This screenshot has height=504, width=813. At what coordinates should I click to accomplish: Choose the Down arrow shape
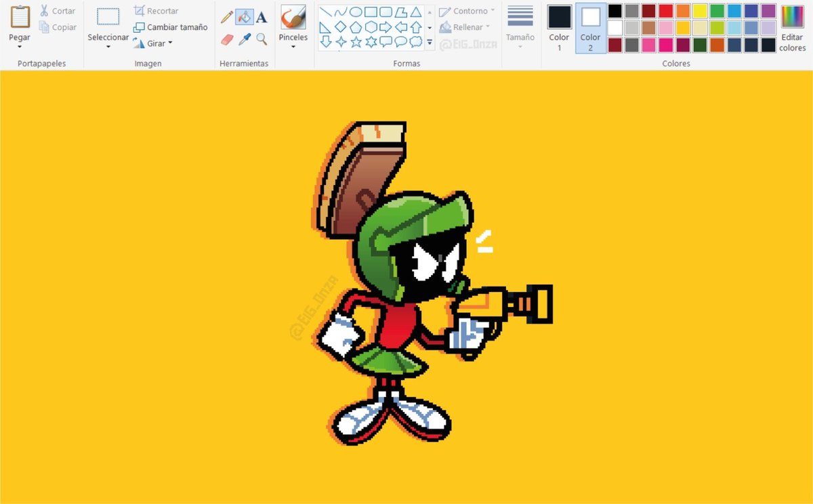coord(326,42)
